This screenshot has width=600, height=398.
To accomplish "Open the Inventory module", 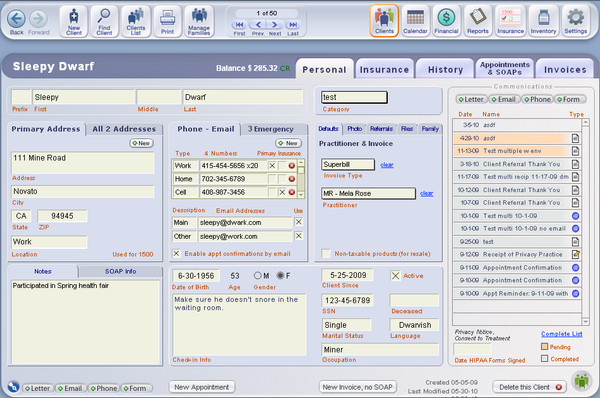I will pos(543,21).
